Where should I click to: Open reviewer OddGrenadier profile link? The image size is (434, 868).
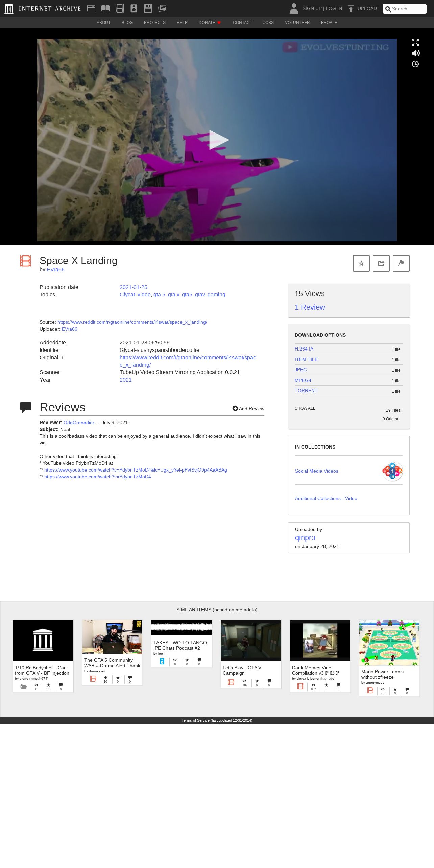pyautogui.click(x=79, y=423)
